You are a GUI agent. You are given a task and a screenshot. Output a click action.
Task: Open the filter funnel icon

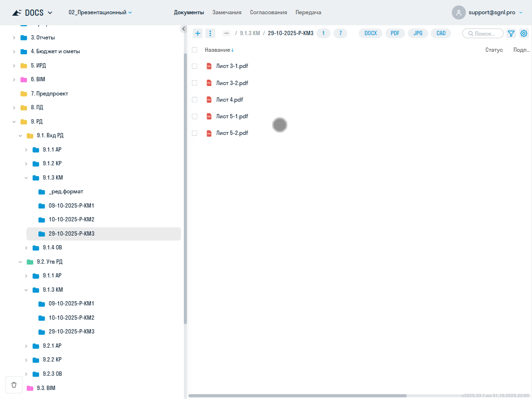click(x=511, y=33)
